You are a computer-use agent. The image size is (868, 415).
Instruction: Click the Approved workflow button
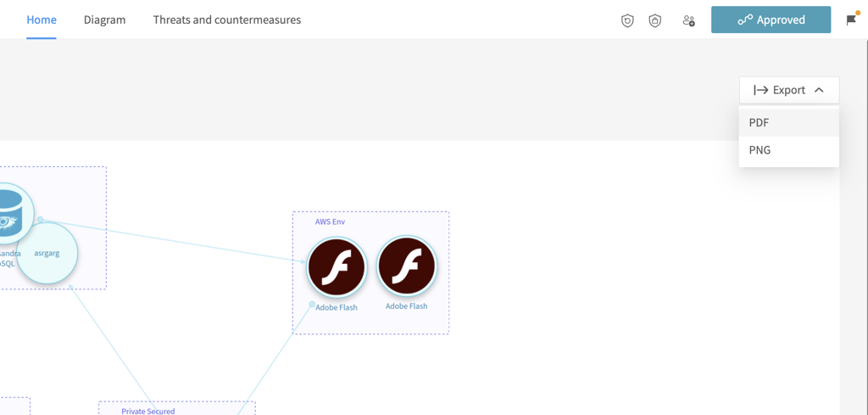click(x=771, y=20)
